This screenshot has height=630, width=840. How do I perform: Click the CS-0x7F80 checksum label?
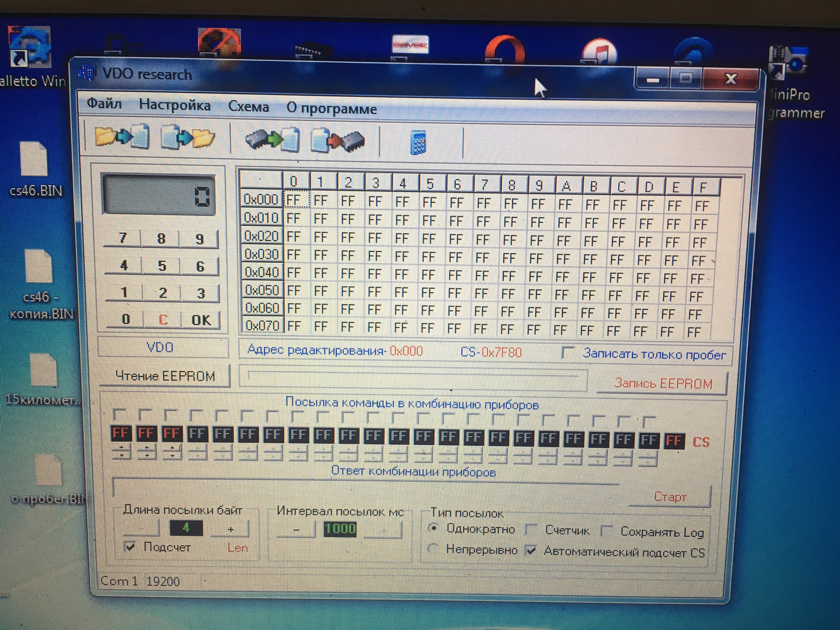(x=491, y=352)
